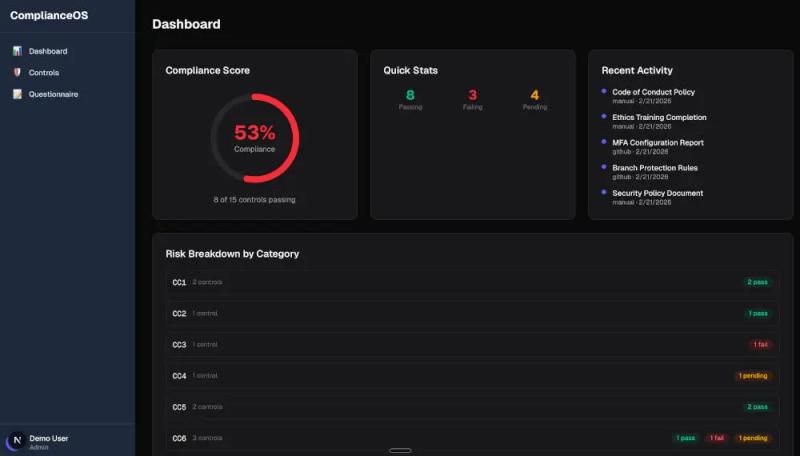
Task: Select the CC5 category row
Action: (472, 407)
